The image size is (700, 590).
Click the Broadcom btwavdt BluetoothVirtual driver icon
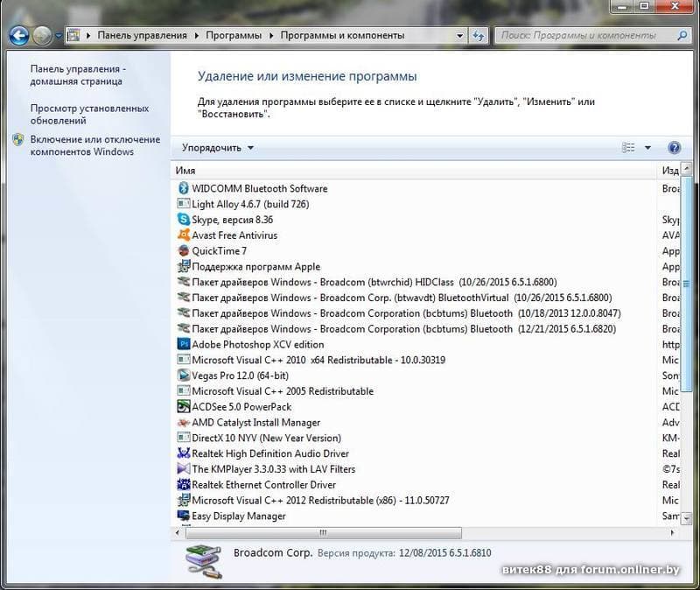(x=184, y=298)
